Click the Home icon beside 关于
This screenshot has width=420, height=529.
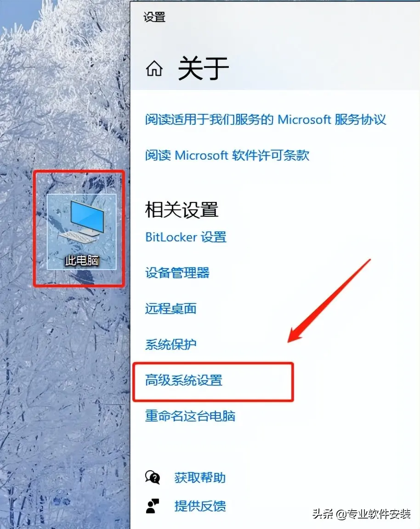pos(154,68)
